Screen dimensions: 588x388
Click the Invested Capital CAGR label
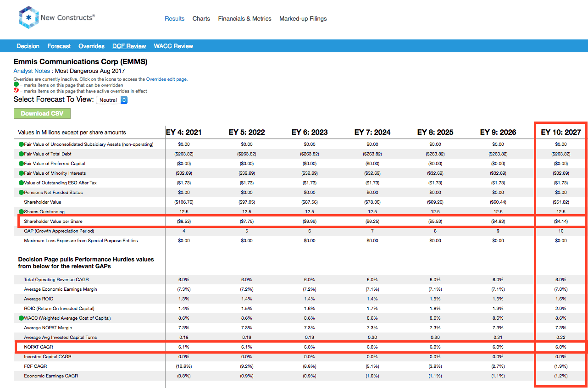point(48,357)
